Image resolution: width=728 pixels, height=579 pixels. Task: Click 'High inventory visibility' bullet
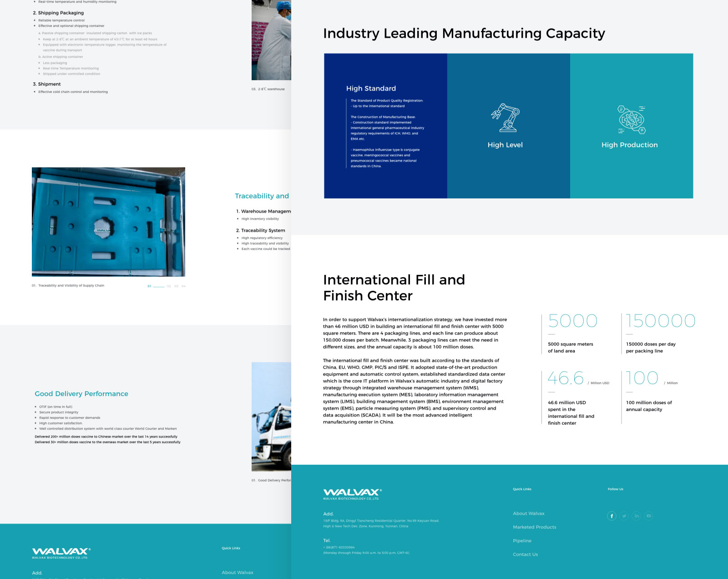pyautogui.click(x=260, y=219)
